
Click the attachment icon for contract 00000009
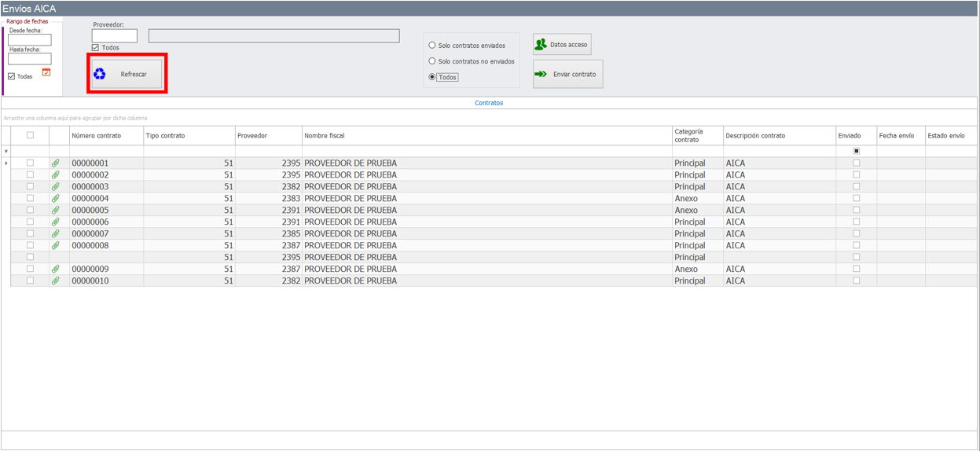(56, 269)
